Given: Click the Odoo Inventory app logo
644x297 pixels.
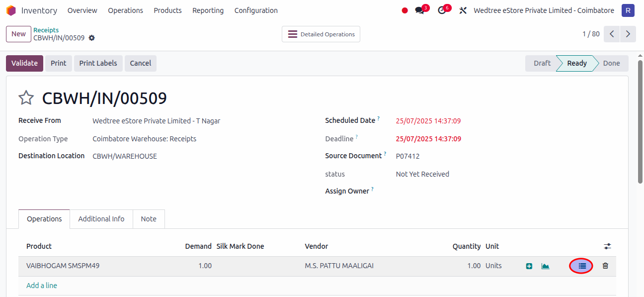Looking at the screenshot, I should tap(11, 10).
